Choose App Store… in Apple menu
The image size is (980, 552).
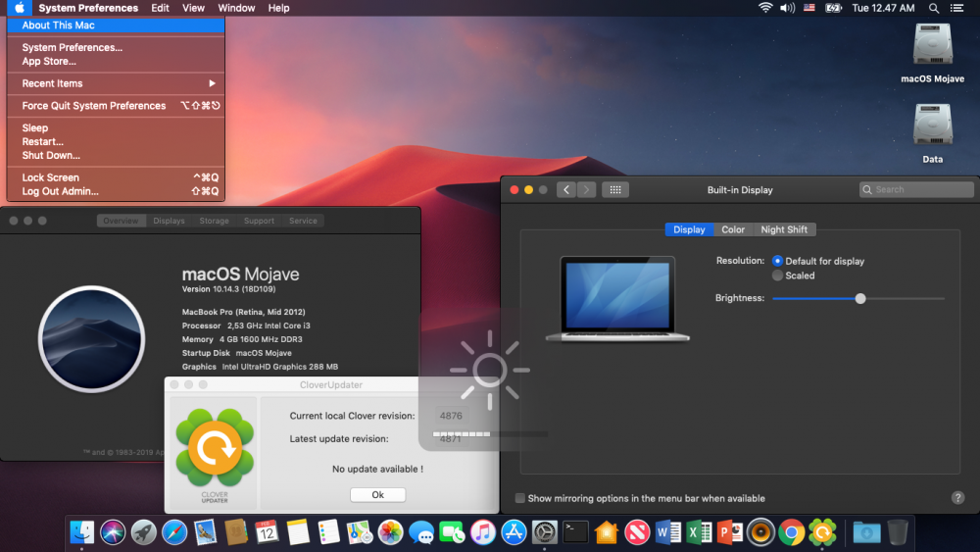(116, 61)
